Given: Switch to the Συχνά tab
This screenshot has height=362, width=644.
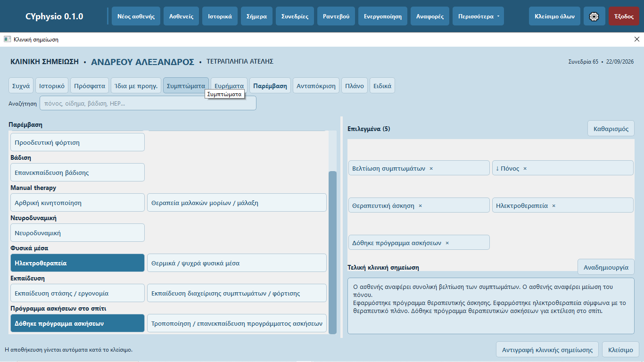Looking at the screenshot, I should pyautogui.click(x=21, y=86).
